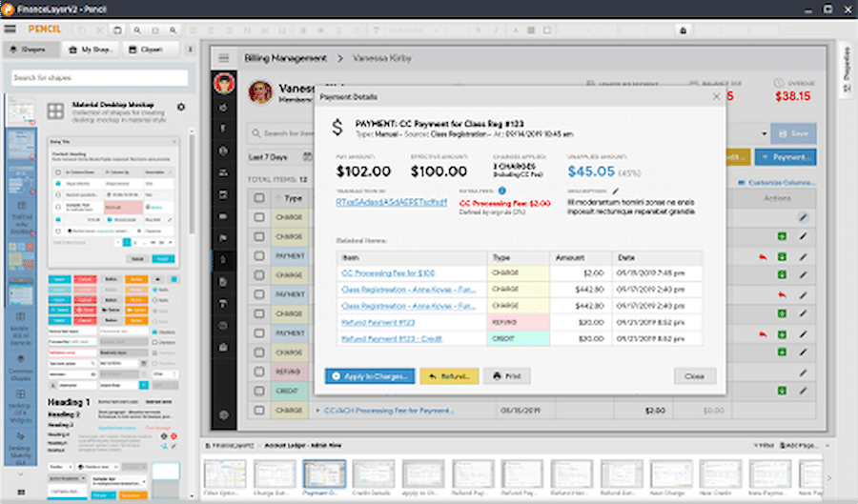This screenshot has height=504, width=858.
Task: Switch to the My Shapes tab
Action: pyautogui.click(x=91, y=50)
